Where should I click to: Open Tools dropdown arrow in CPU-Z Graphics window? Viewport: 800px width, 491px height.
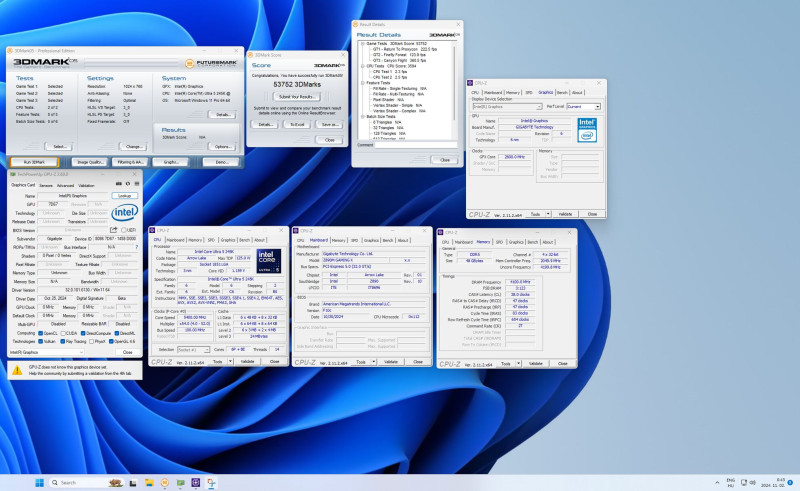(x=548, y=214)
